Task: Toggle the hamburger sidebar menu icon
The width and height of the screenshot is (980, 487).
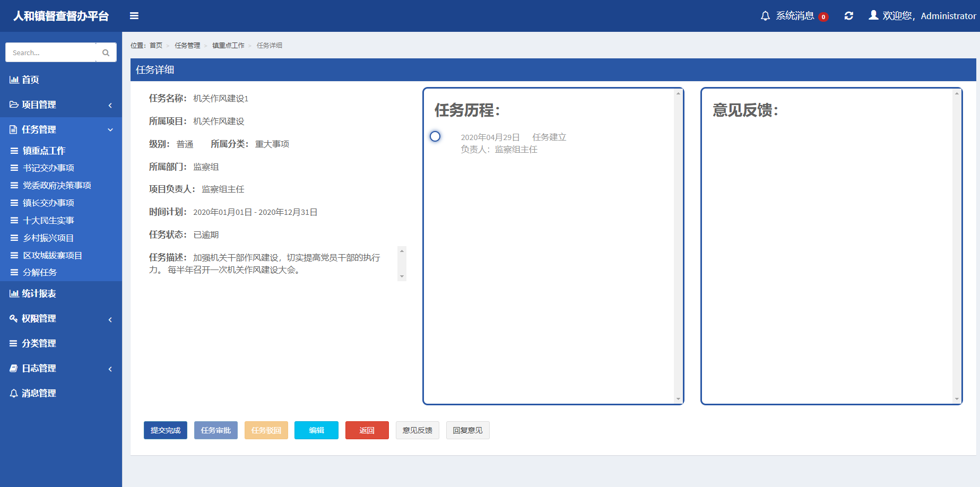Action: [134, 16]
